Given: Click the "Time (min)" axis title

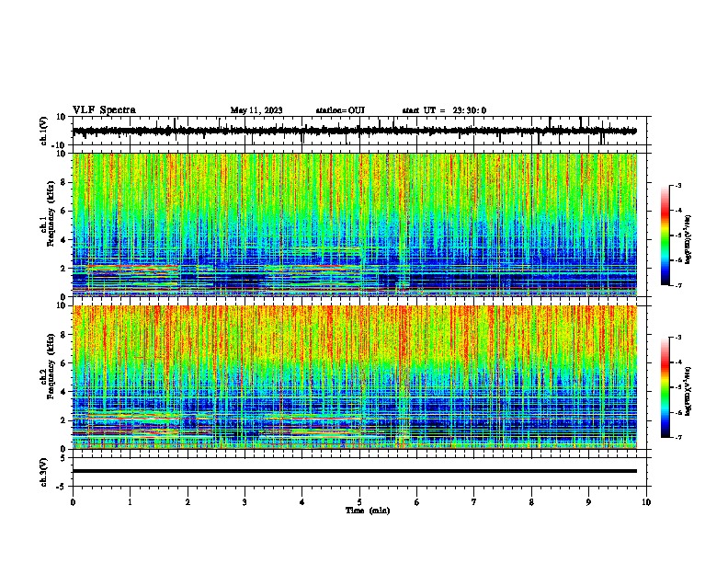Looking at the screenshot, I should click(x=368, y=511).
